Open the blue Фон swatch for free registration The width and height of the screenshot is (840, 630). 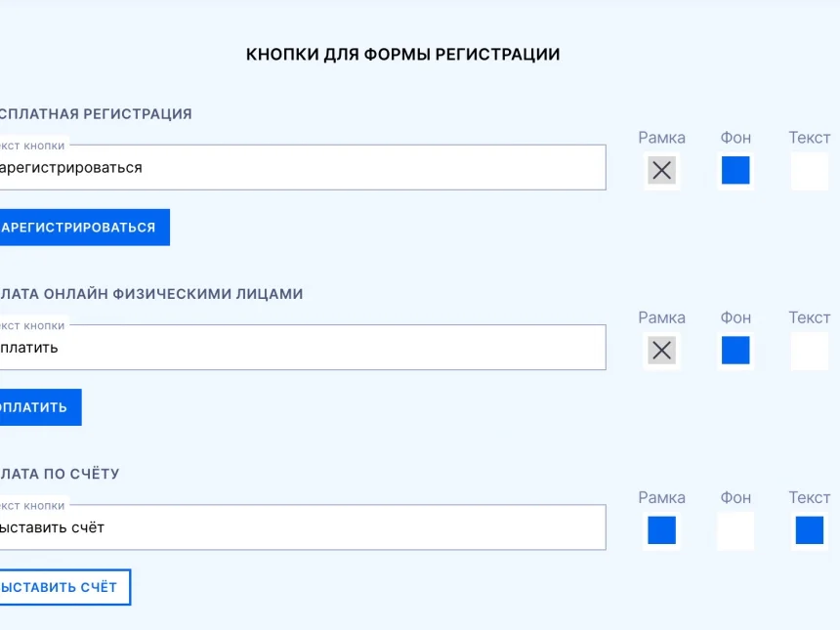[735, 171]
